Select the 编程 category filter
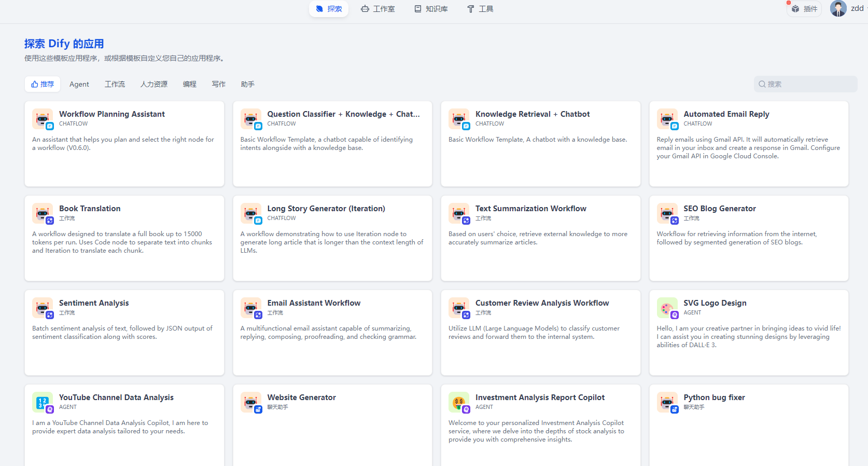This screenshot has height=466, width=868. pos(190,84)
